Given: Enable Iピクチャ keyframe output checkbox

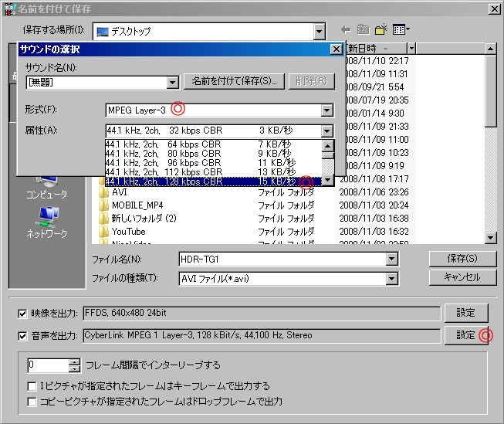Looking at the screenshot, I should 32,385.
